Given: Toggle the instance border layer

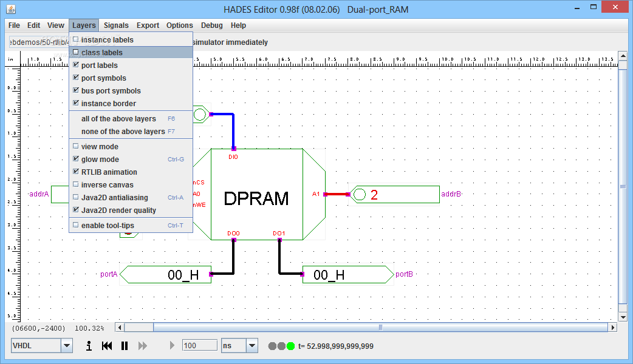Looking at the screenshot, I should coord(131,104).
